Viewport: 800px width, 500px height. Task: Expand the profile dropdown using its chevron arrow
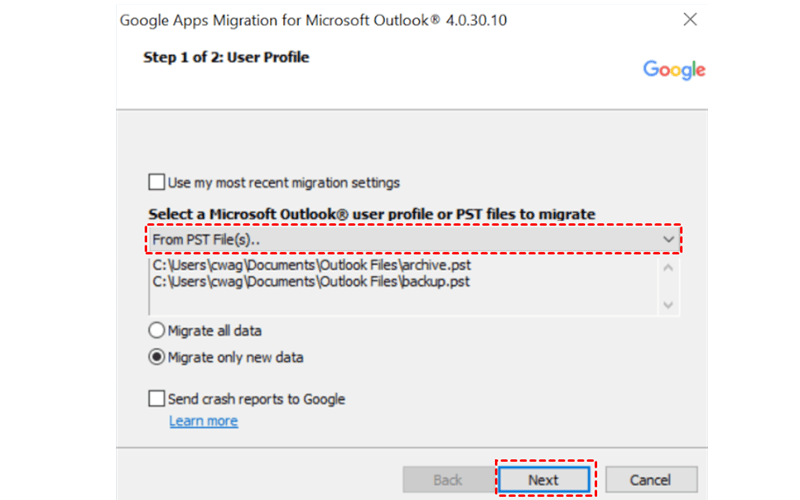(x=668, y=240)
